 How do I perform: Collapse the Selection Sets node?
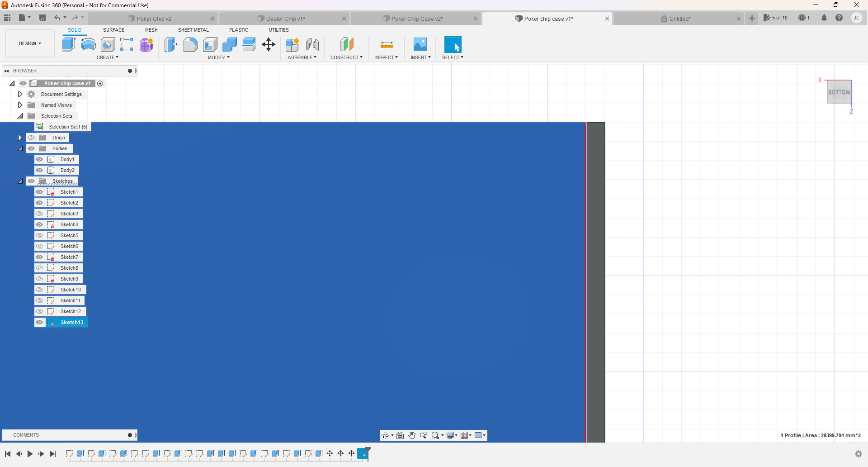pyautogui.click(x=20, y=116)
